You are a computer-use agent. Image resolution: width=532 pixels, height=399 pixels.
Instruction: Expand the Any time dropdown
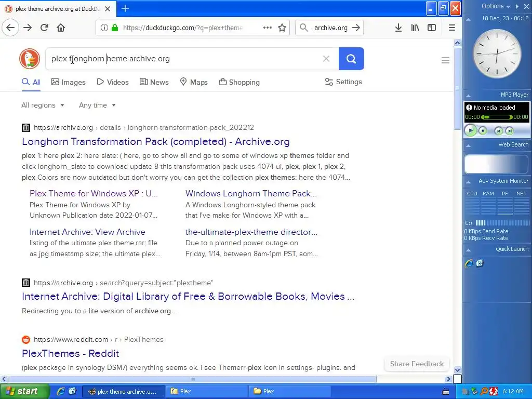(x=97, y=105)
